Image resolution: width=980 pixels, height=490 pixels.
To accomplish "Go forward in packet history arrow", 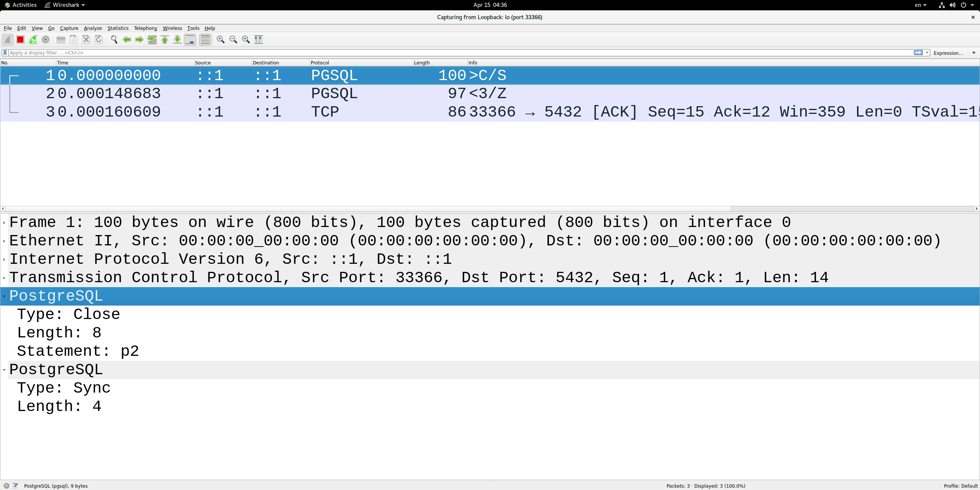I will tap(139, 39).
